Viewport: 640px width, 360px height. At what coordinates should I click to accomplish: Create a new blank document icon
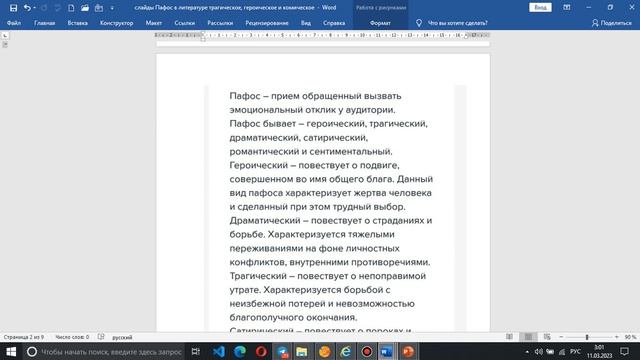pyautogui.click(x=71, y=8)
